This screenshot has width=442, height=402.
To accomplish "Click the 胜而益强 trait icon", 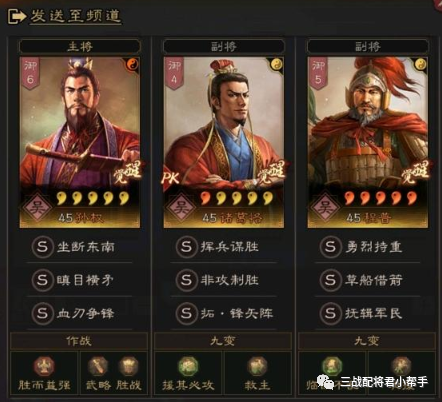I will tap(44, 366).
